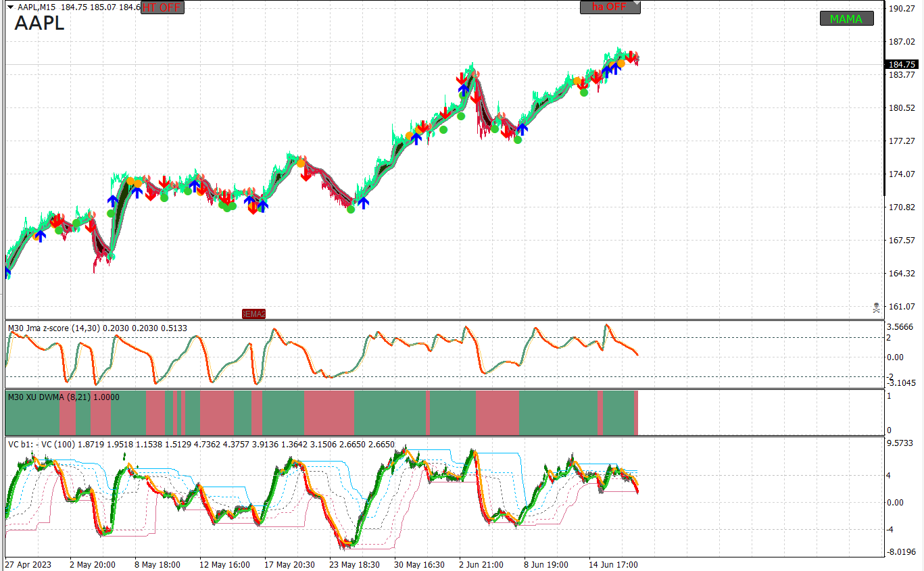Open the chart menu triangle beside AAPL,M15

coord(10,7)
